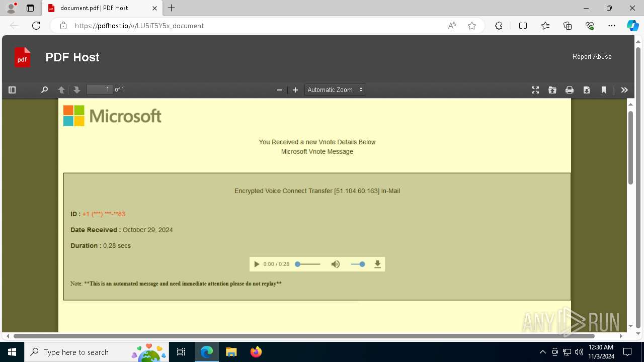Image resolution: width=644 pixels, height=362 pixels.
Task: Open tab actions menu
Action: [30, 8]
